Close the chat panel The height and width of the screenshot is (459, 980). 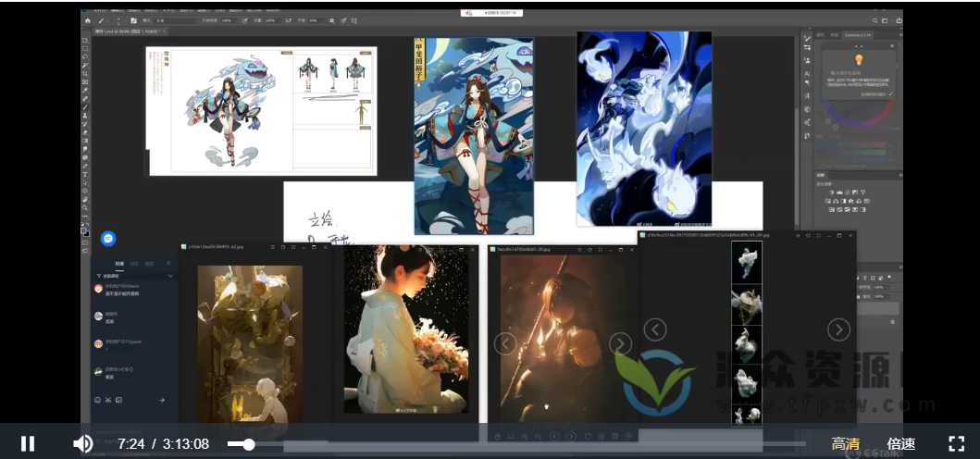[x=168, y=263]
